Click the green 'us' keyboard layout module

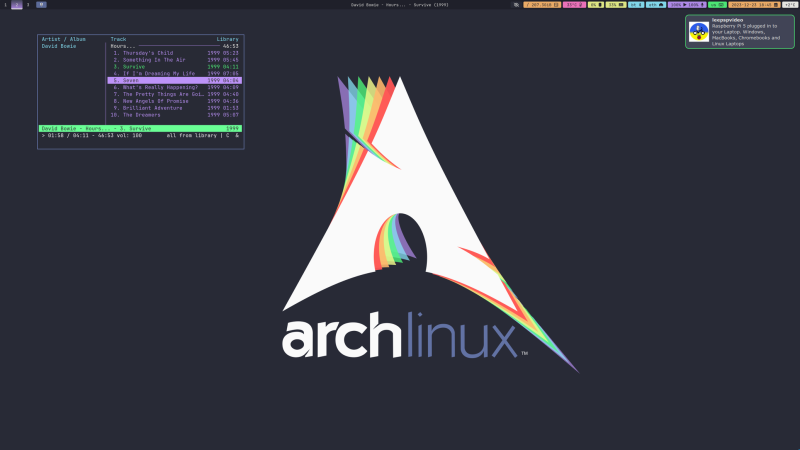[717, 5]
